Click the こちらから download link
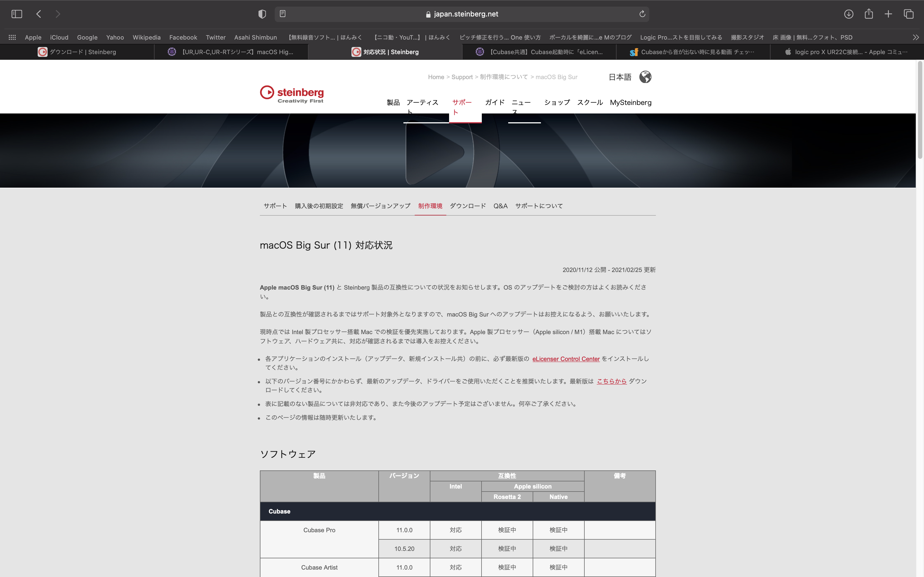This screenshot has height=577, width=924. pos(611,381)
